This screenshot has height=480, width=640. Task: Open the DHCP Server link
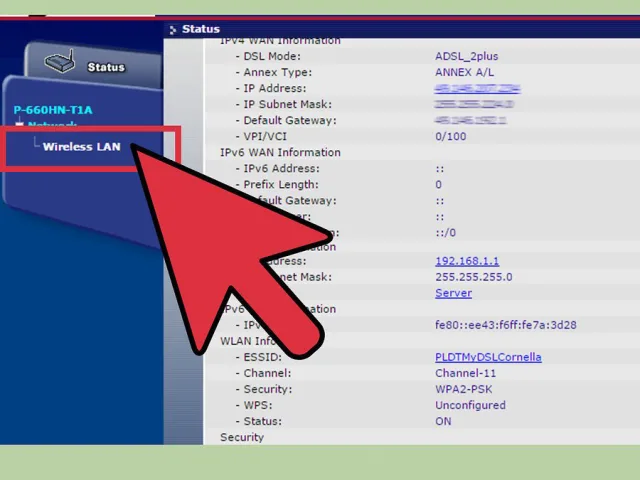click(x=453, y=293)
